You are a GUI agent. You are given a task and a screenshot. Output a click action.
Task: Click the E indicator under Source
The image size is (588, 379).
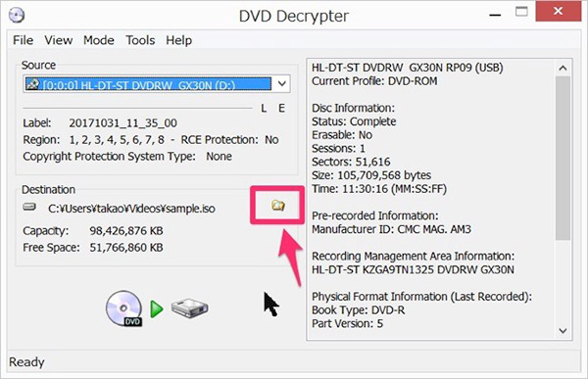coord(281,109)
